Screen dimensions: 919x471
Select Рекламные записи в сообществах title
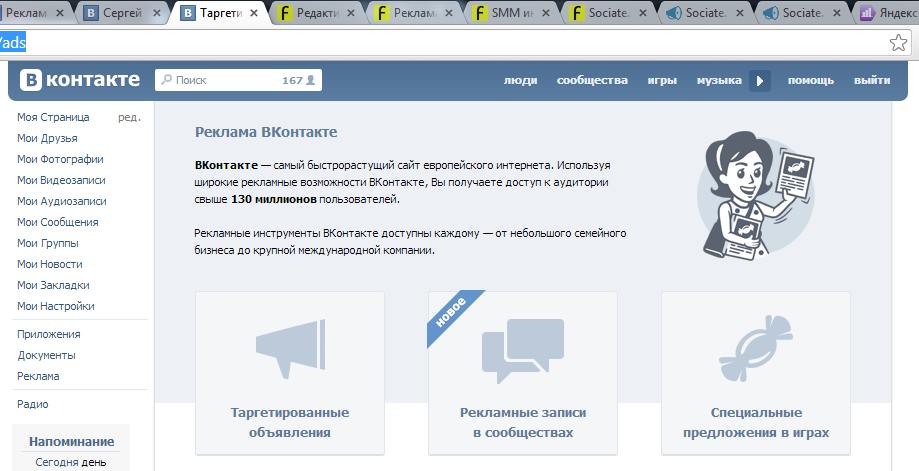[x=523, y=422]
